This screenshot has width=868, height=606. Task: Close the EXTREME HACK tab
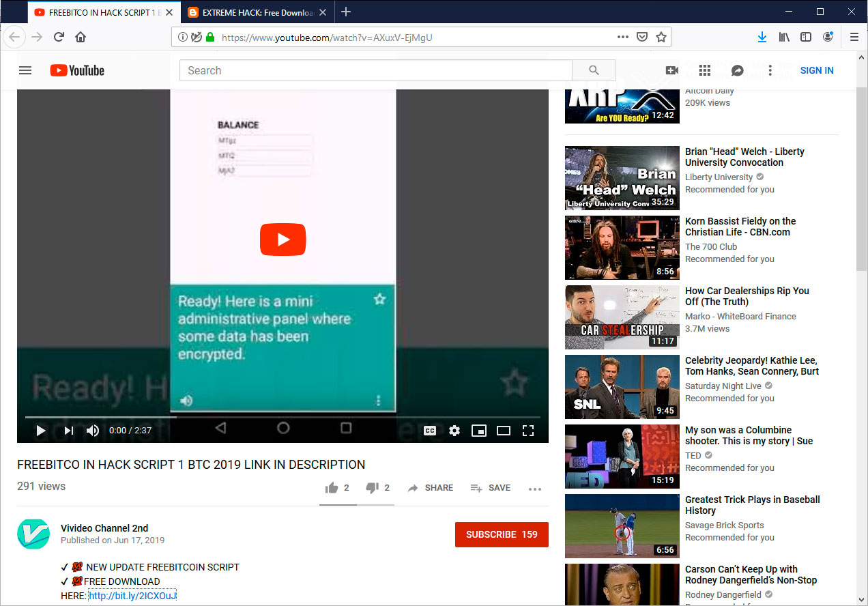coord(322,12)
